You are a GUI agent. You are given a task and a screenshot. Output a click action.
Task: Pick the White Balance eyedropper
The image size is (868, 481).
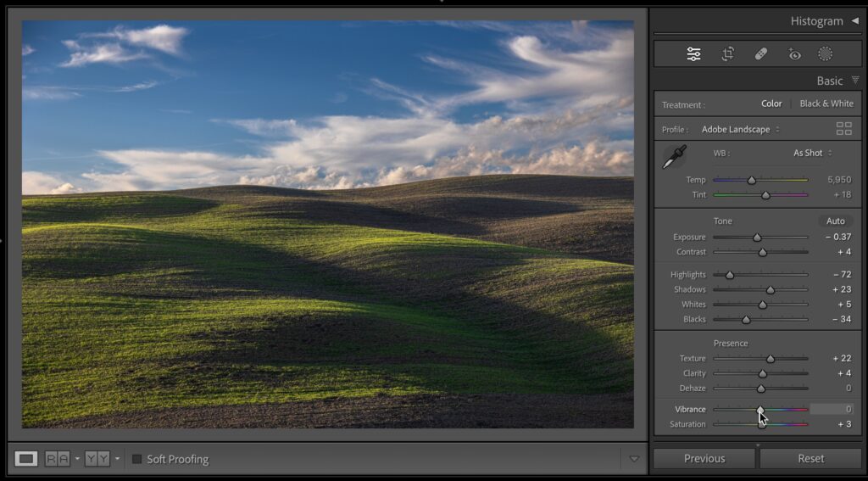(x=675, y=157)
